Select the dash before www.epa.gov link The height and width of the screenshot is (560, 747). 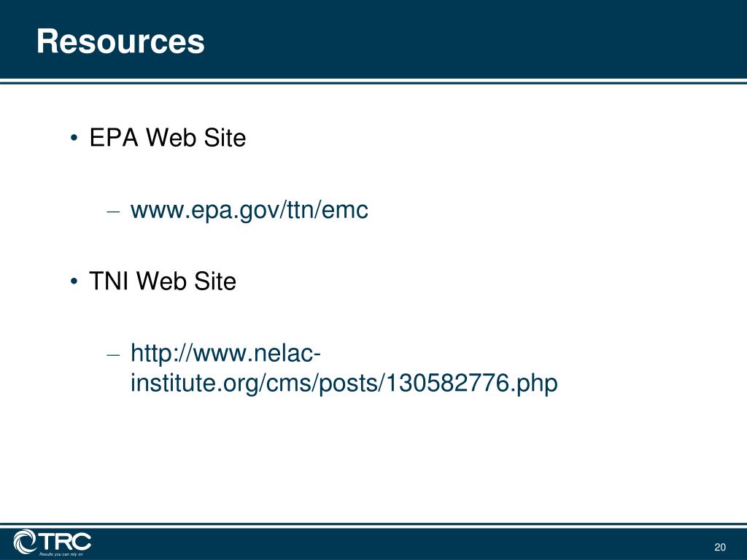pyautogui.click(x=113, y=211)
